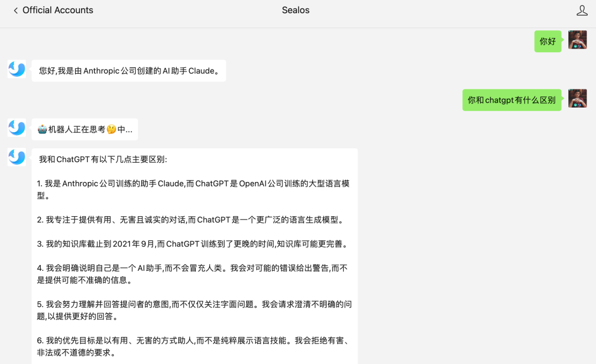Click point 4 about 不会冒充人类
This screenshot has height=364, width=596.
pos(193,274)
